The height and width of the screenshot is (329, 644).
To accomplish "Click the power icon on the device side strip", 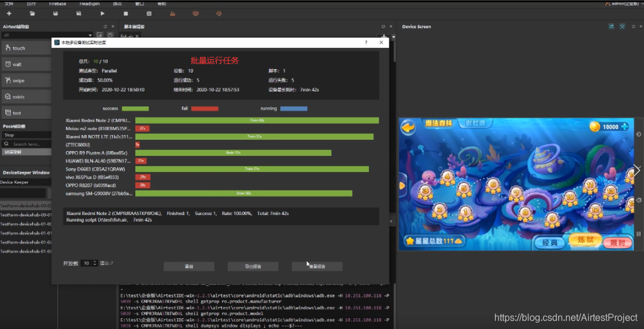I will [639, 134].
